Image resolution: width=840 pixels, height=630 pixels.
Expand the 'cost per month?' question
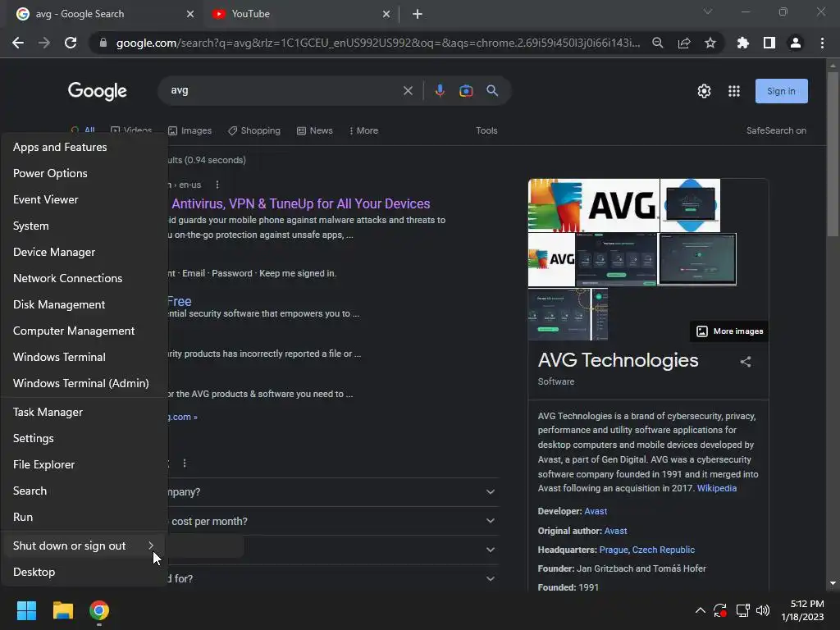point(491,521)
